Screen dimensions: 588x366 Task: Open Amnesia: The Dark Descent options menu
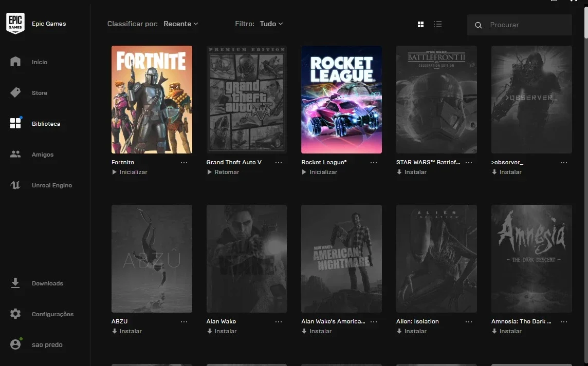pos(564,322)
